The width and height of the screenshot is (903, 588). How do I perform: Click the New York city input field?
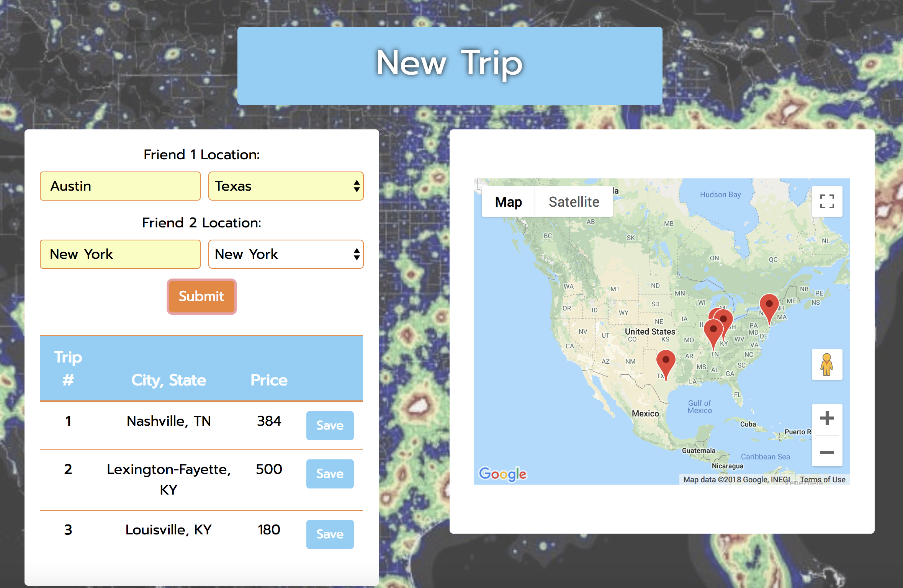(x=120, y=254)
